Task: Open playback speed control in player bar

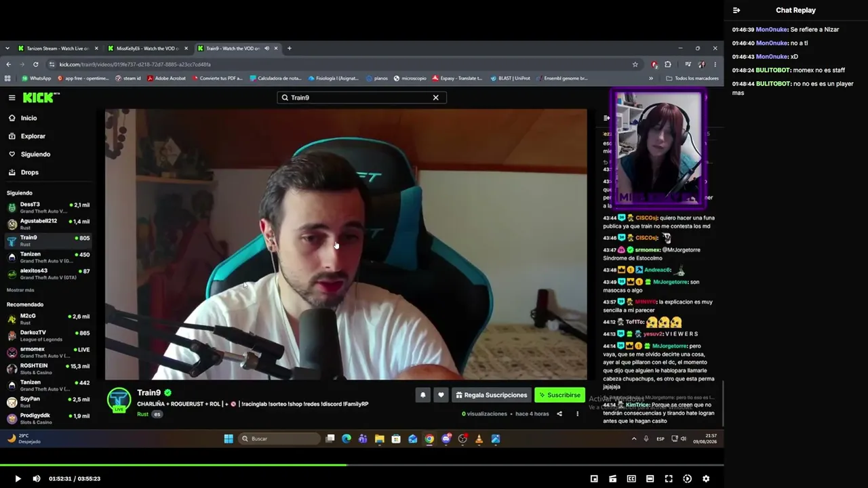Action: pos(687,479)
